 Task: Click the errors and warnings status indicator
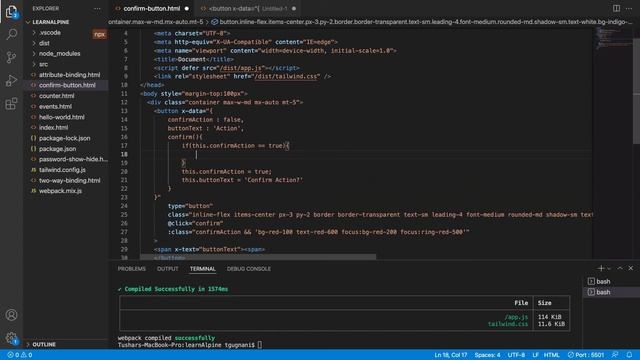click(x=20, y=355)
